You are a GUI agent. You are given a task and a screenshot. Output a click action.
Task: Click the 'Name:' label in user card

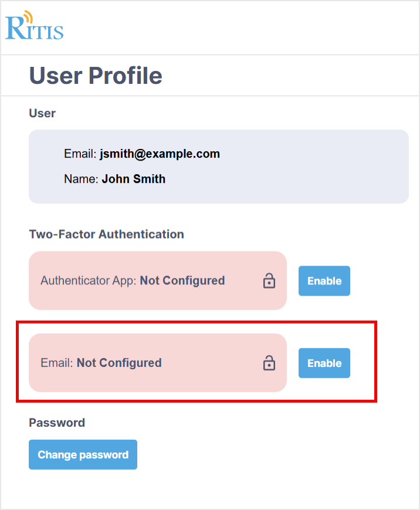point(81,179)
